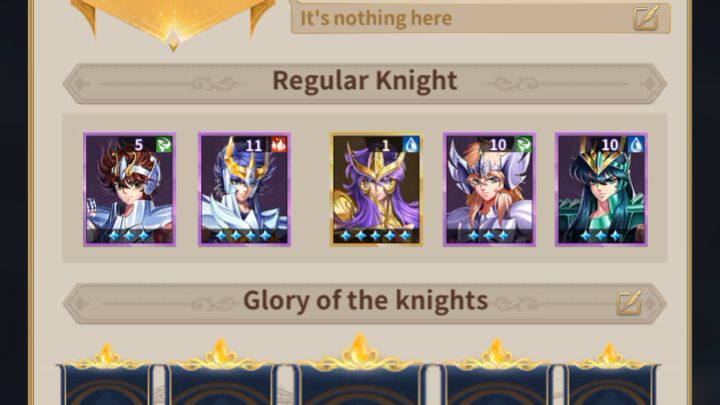Viewport: 720px width, 405px height.
Task: Tap the fire element icon on the second knight
Action: pyautogui.click(x=279, y=145)
